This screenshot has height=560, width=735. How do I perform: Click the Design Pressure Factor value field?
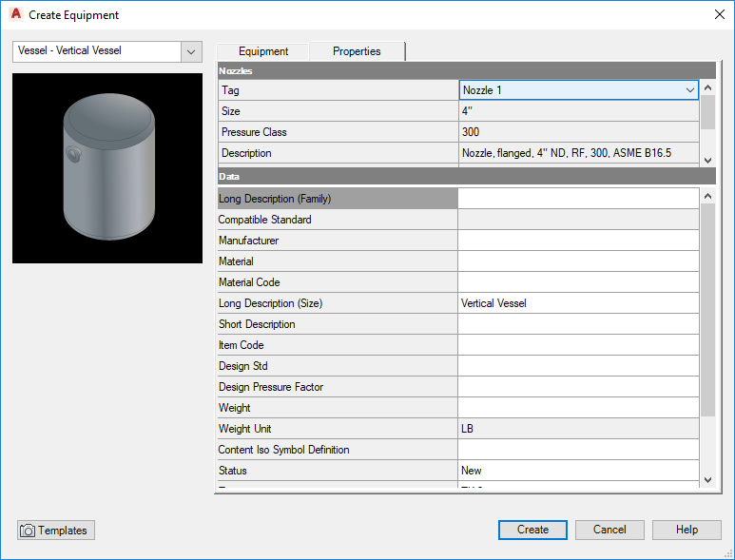[x=578, y=387]
